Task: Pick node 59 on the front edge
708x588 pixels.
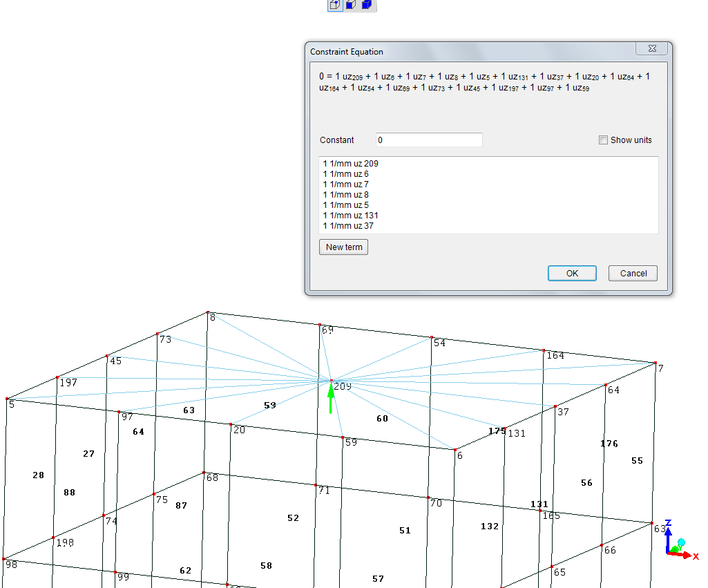Action: (x=343, y=437)
